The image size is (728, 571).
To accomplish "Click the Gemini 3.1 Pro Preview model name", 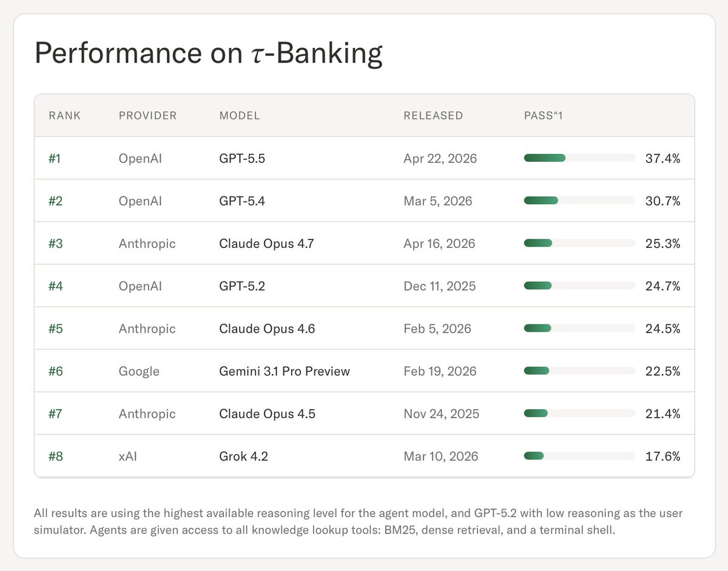I will (x=285, y=371).
